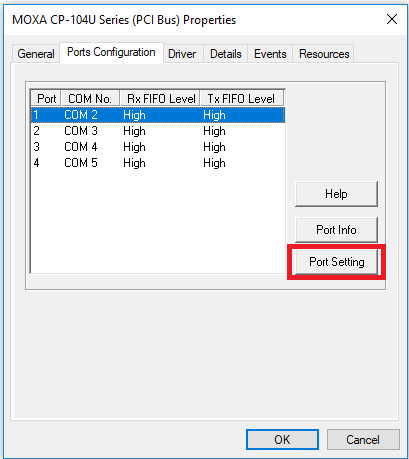
Task: Cancel the properties dialog
Action: 363,440
